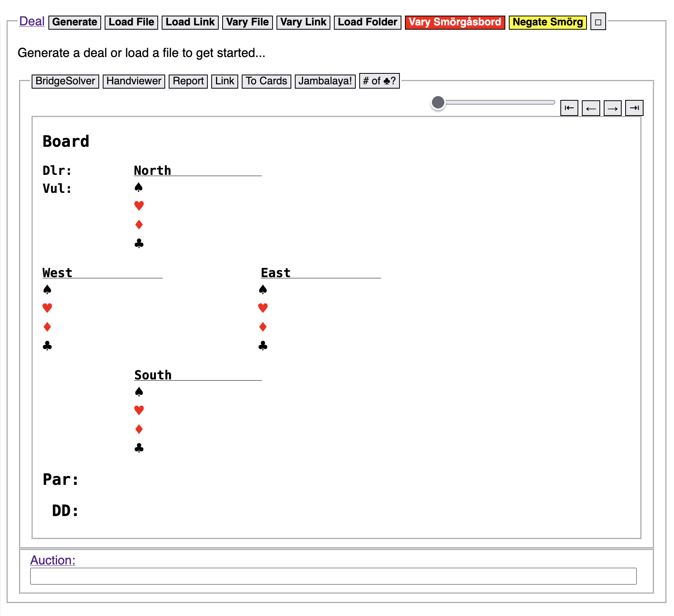
Task: Click the Jambalaya! button
Action: click(x=325, y=81)
